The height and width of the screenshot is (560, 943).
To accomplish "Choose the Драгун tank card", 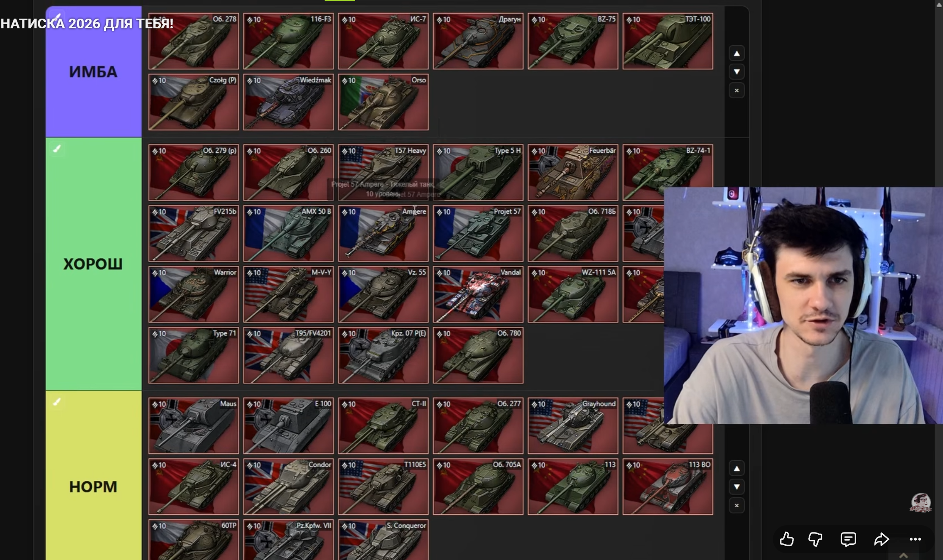I will click(x=478, y=41).
